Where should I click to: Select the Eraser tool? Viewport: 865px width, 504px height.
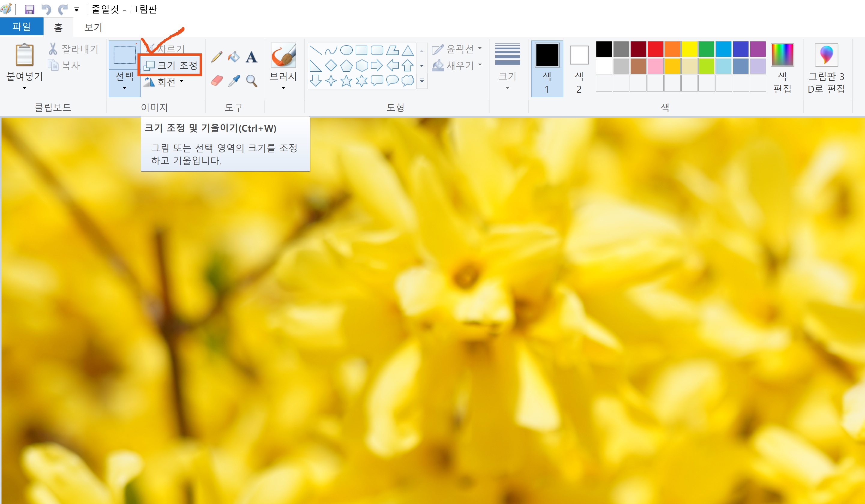217,81
